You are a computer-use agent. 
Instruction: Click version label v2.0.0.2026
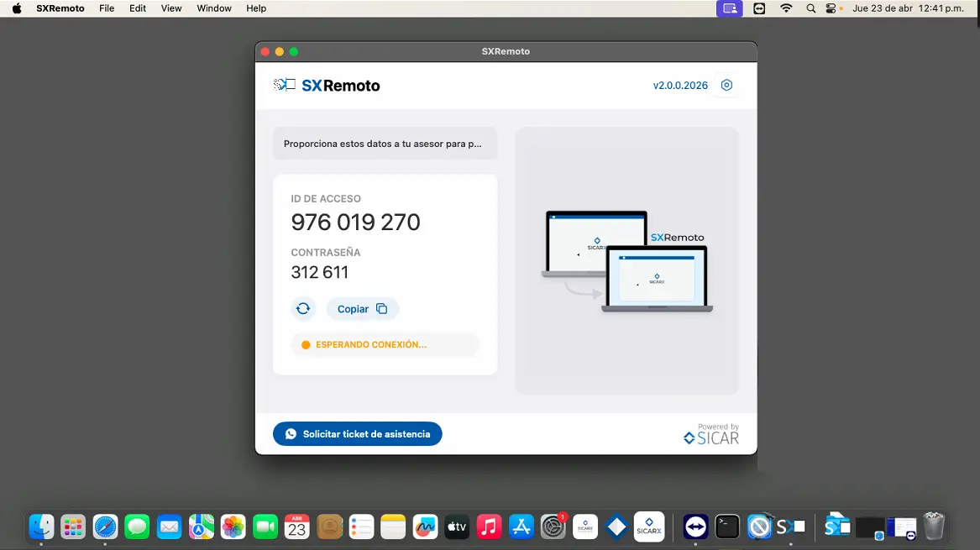pos(680,85)
